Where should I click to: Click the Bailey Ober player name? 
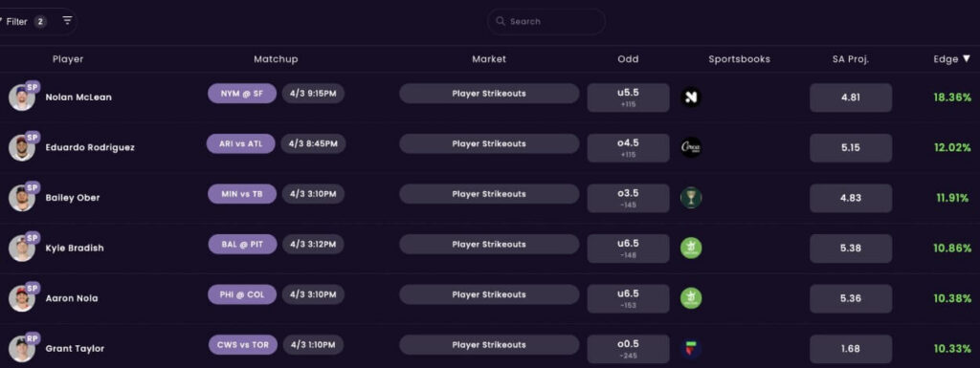coord(73,198)
